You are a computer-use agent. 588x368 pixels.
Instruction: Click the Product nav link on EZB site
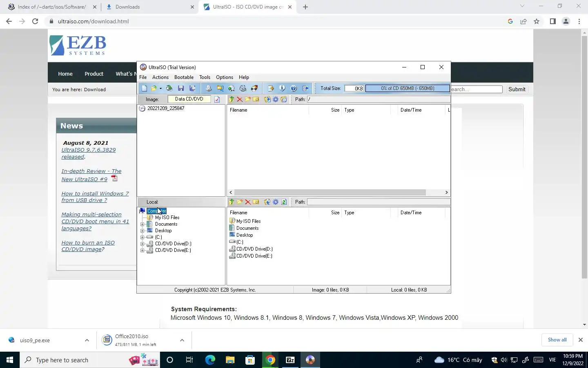94,74
